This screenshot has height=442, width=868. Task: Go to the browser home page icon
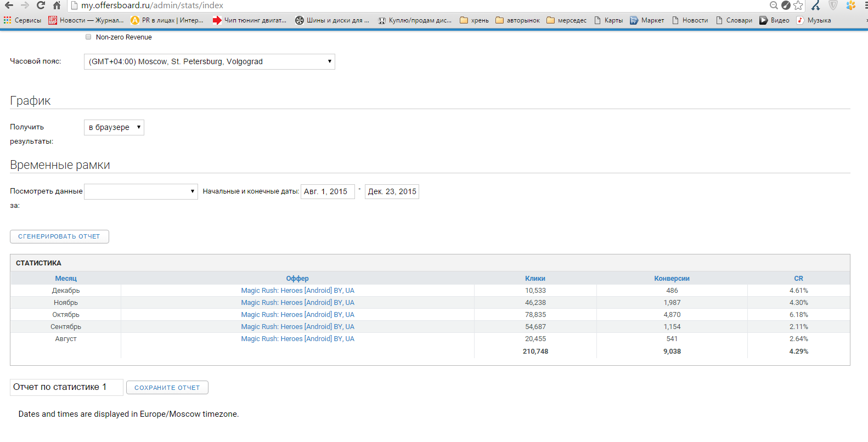(57, 5)
